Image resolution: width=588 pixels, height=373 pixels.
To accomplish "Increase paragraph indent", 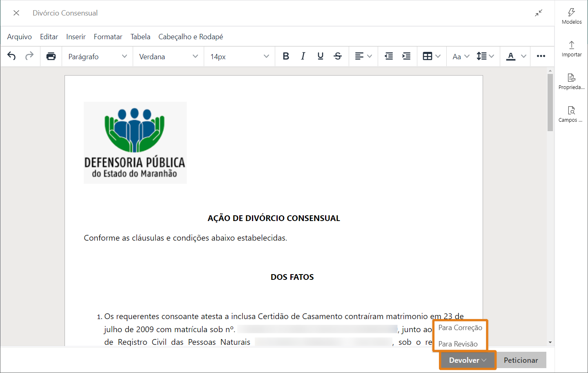I will pos(406,56).
